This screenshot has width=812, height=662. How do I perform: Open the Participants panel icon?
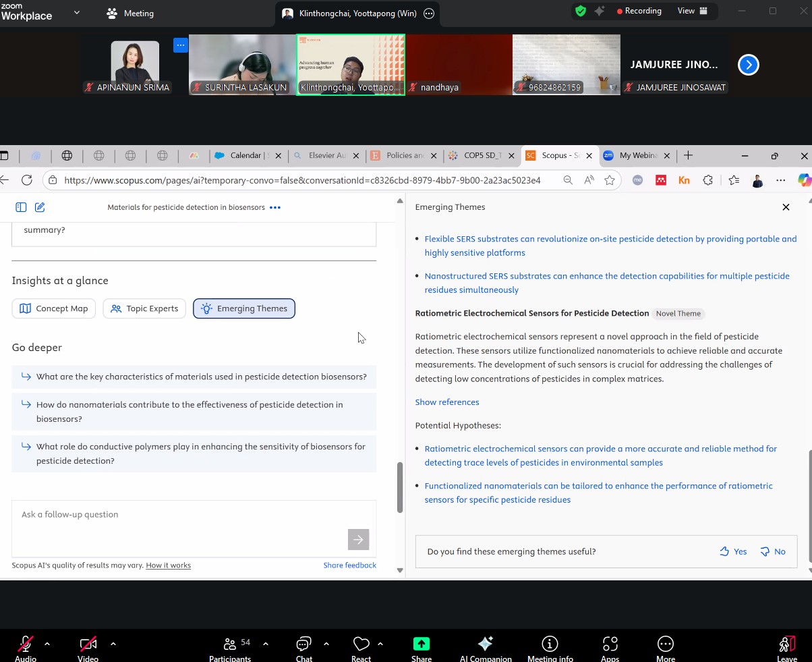click(230, 644)
